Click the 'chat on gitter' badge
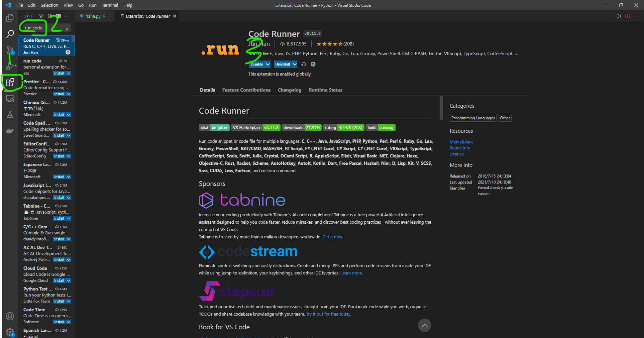 pyautogui.click(x=214, y=128)
